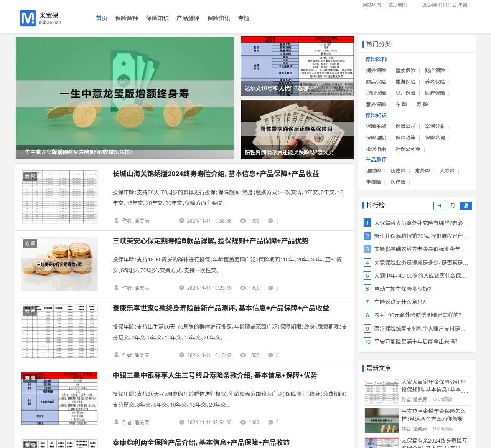Open the 达尔文10号和无忧3.0 comparison thumbnail
491x448 pixels.
[x=297, y=66]
